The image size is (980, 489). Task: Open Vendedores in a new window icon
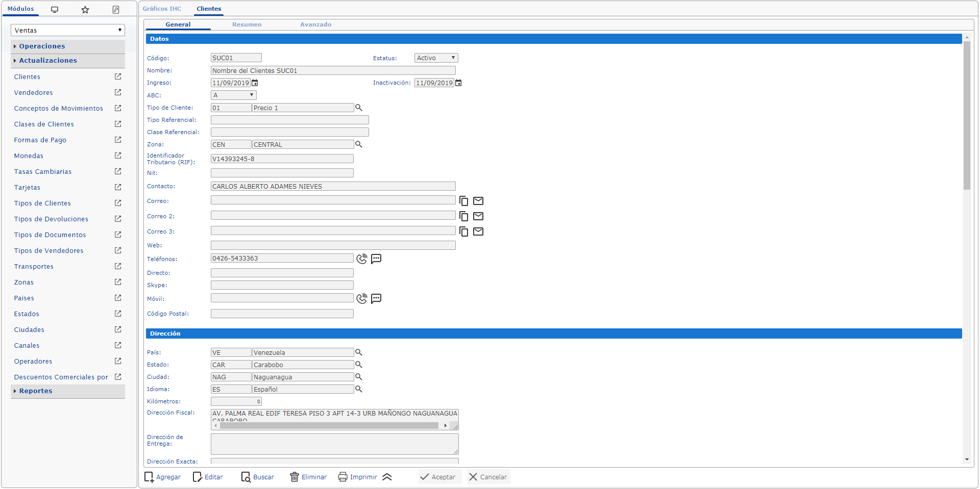click(x=118, y=93)
